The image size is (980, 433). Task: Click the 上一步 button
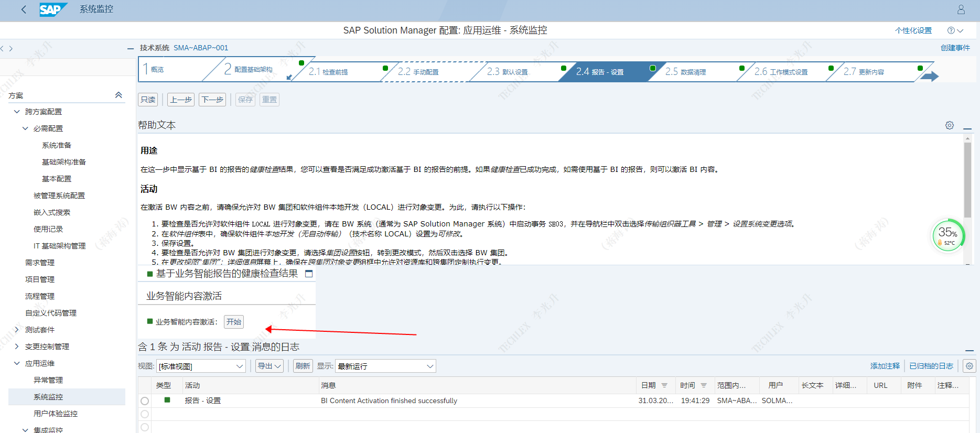click(x=181, y=100)
